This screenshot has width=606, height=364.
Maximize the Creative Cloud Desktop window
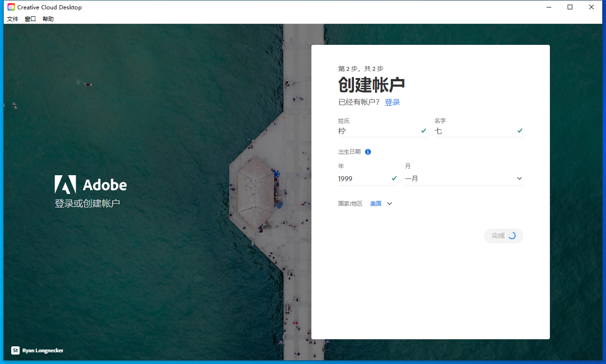[x=570, y=7]
